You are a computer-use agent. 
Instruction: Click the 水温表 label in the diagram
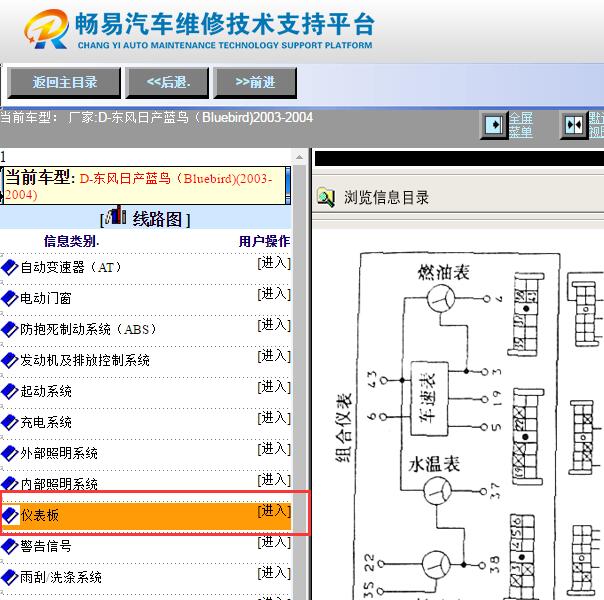coord(434,464)
